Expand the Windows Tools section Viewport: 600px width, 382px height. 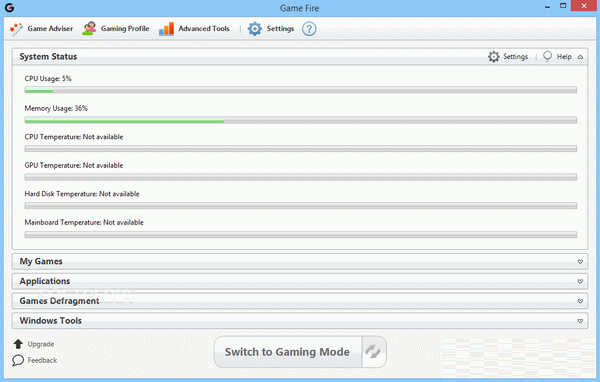580,321
